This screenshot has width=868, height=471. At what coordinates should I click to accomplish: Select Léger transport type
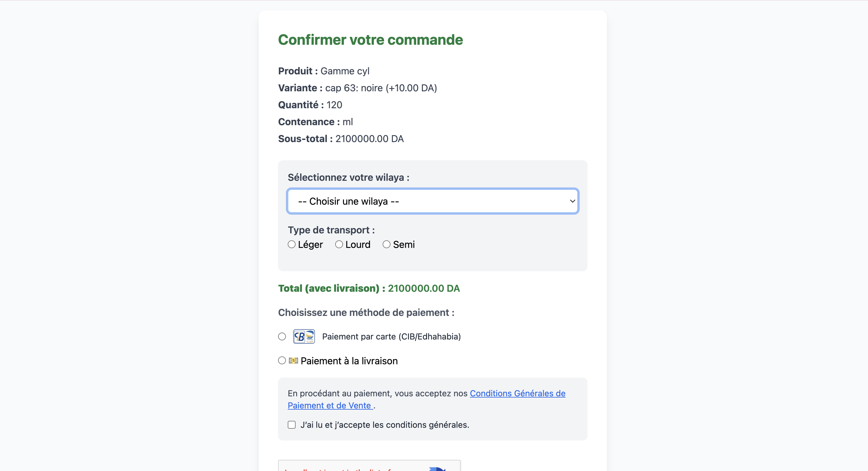291,244
